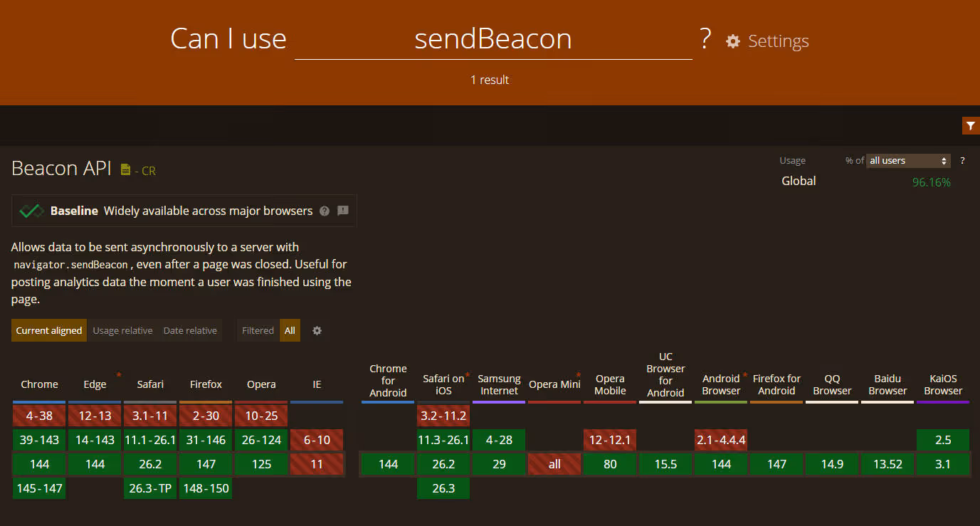Click the filter funnel icon

[x=970, y=126]
